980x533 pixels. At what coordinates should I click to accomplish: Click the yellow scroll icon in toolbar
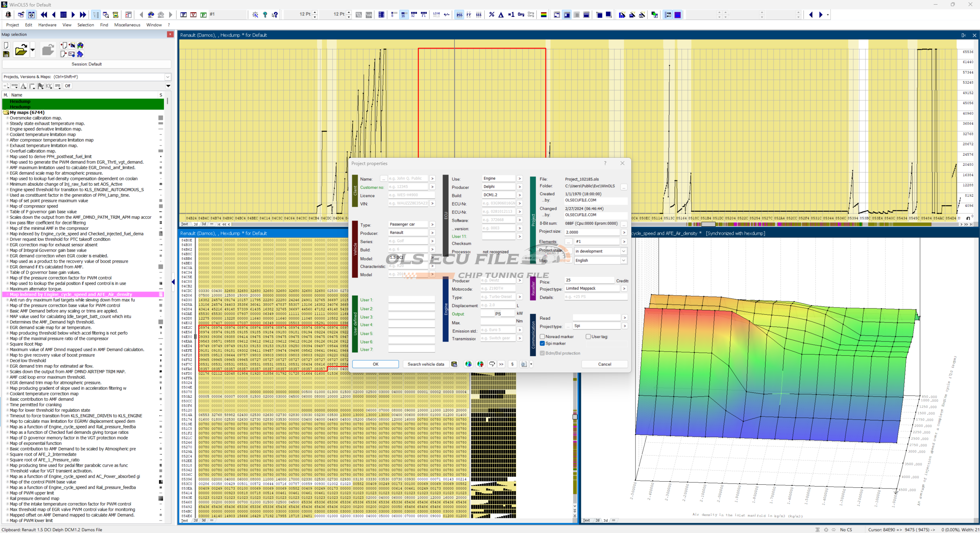tap(116, 15)
